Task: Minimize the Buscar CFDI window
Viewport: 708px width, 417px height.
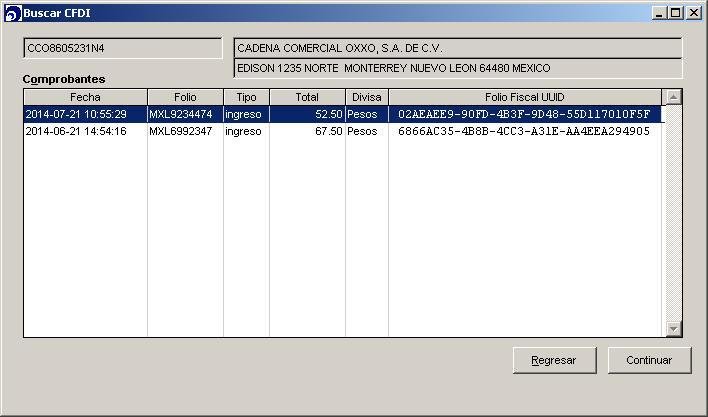Action: tap(660, 13)
